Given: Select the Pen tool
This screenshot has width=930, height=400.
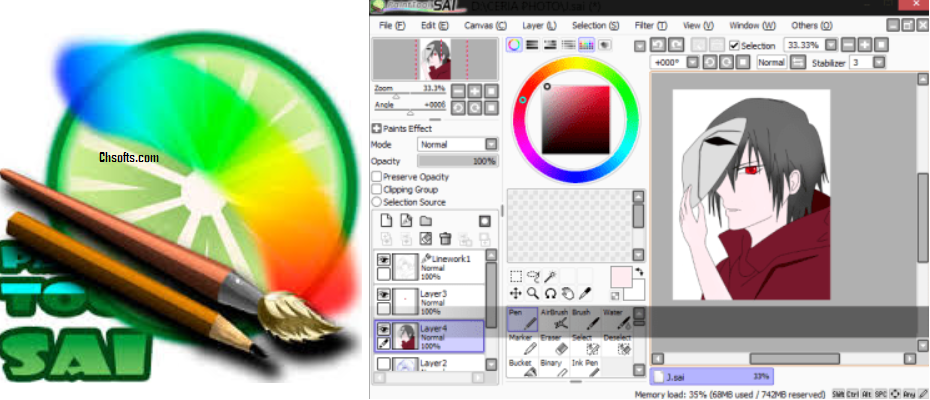Looking at the screenshot, I should tap(523, 319).
